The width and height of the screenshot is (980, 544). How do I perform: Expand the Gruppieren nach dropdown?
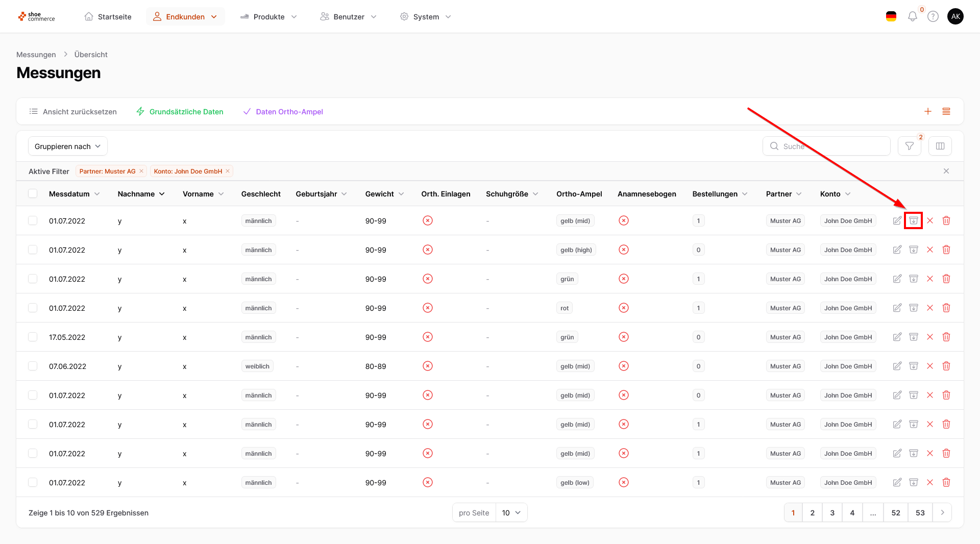67,146
